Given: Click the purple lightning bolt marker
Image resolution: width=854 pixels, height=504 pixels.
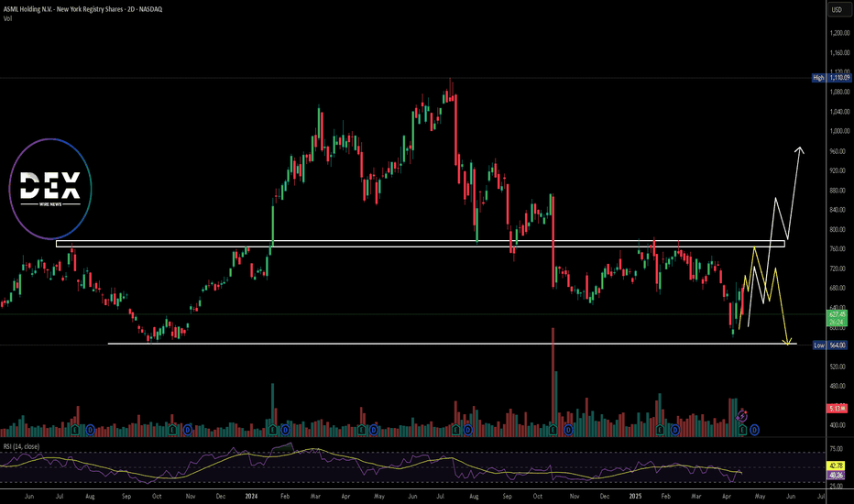Looking at the screenshot, I should click(741, 417).
